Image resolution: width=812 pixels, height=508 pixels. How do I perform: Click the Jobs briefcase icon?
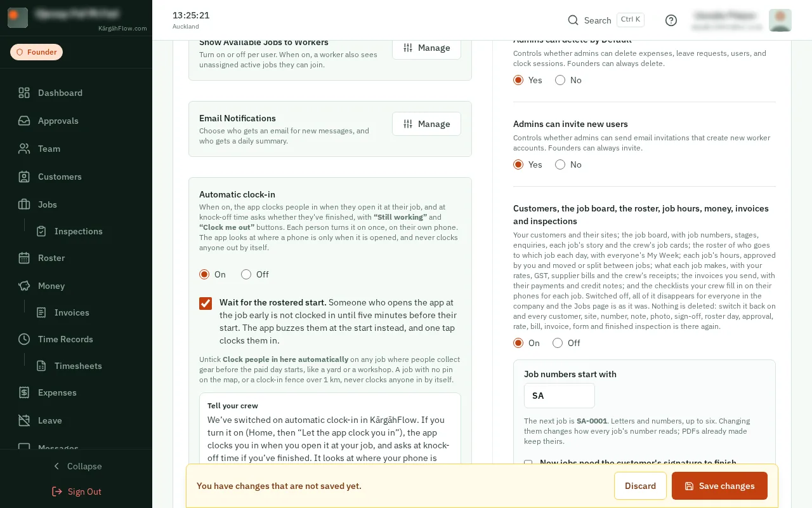tap(24, 204)
